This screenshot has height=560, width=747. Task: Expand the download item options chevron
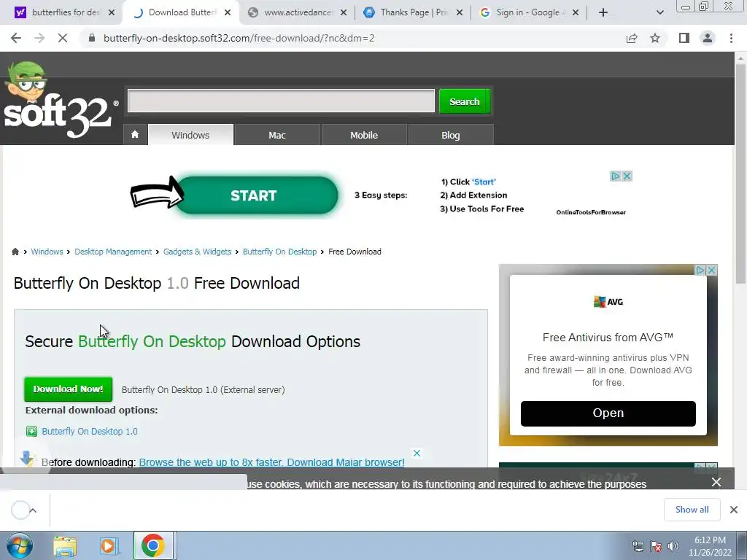(x=33, y=510)
